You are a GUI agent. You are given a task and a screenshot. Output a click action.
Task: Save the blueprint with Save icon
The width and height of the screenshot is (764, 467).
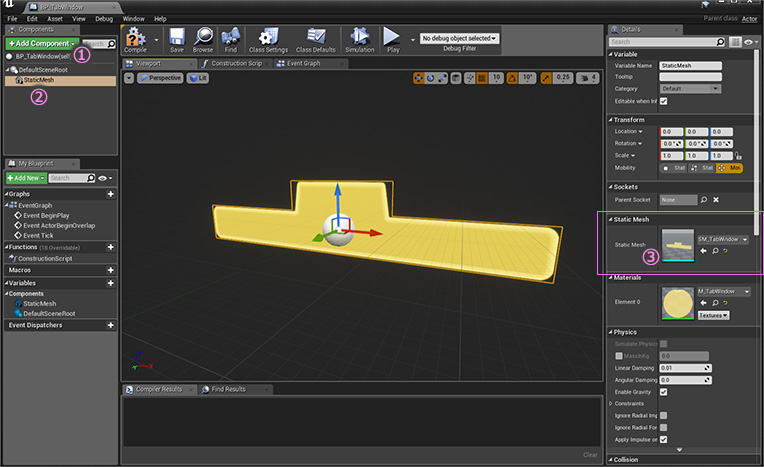point(177,39)
